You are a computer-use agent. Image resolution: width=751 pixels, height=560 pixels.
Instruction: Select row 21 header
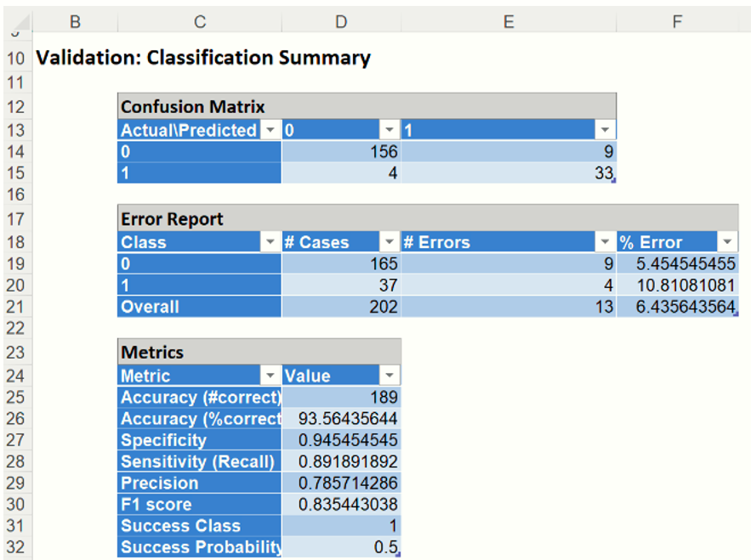click(x=16, y=307)
